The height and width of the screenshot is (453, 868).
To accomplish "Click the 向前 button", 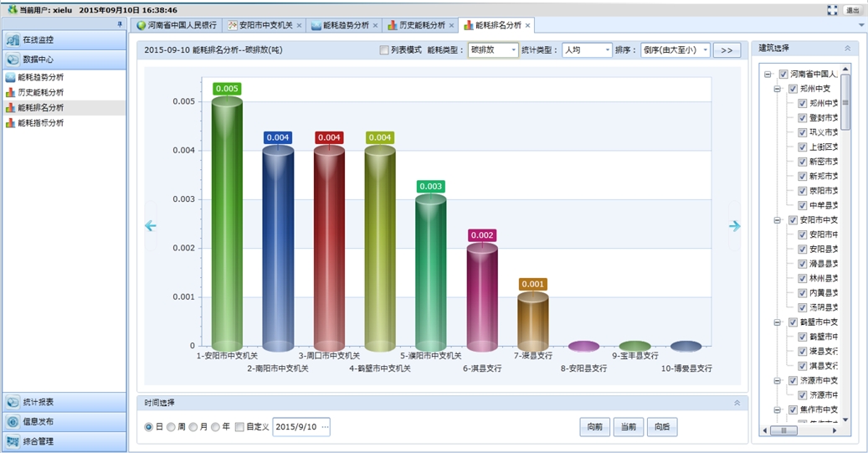I will click(x=594, y=427).
